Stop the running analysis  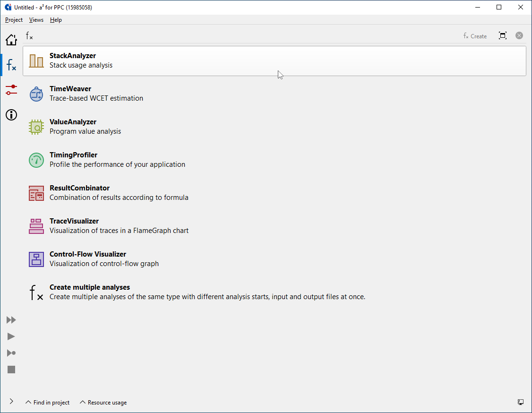[x=11, y=370]
